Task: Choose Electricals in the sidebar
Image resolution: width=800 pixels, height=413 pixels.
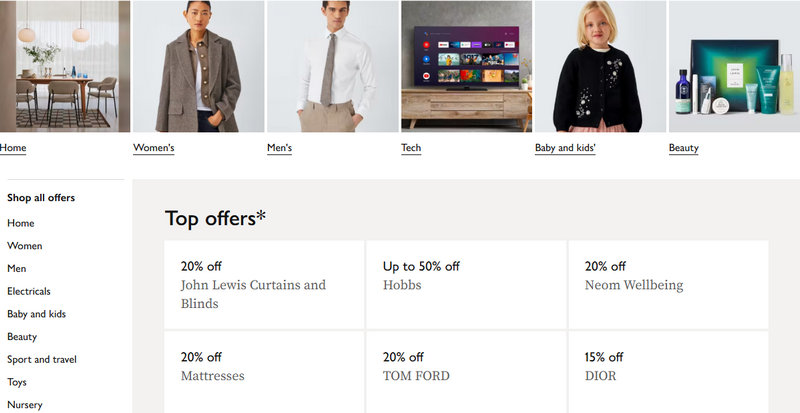Action: (29, 291)
